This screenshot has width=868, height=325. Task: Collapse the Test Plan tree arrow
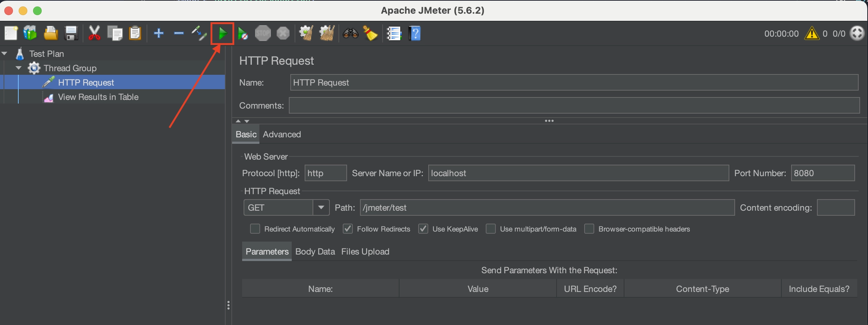pos(4,54)
